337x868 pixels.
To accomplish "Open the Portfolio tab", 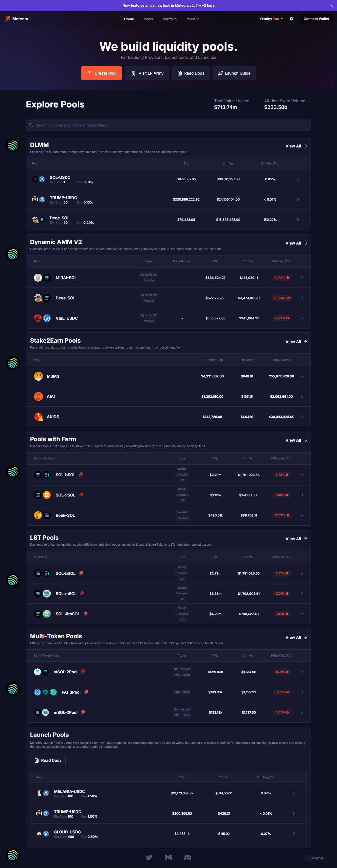I will coord(169,19).
